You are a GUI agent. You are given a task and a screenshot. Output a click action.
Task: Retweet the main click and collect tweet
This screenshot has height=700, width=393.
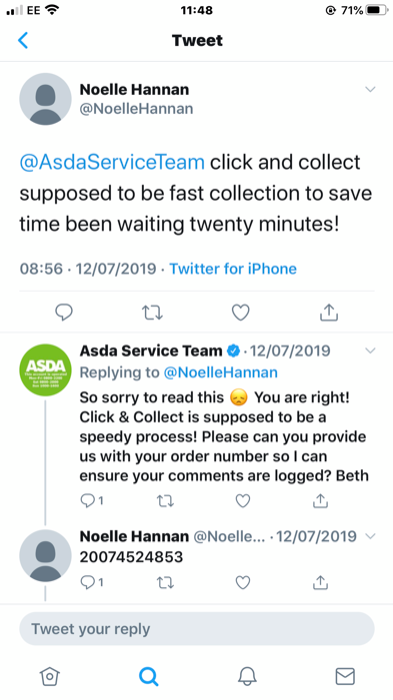pos(152,312)
